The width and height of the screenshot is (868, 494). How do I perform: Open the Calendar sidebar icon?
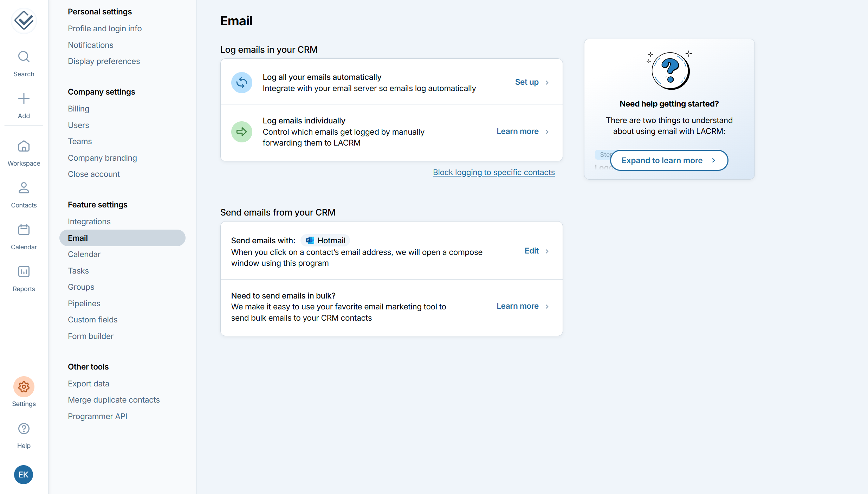pos(24,230)
